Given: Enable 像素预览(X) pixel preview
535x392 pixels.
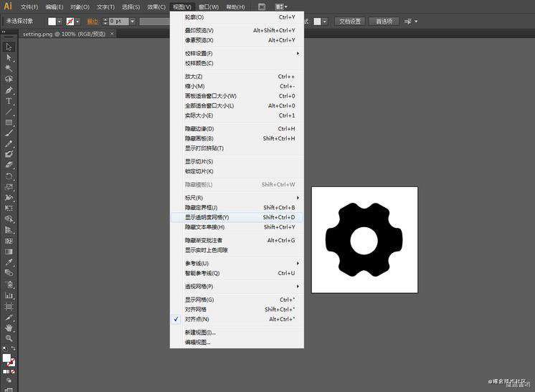Looking at the screenshot, I should [237, 40].
